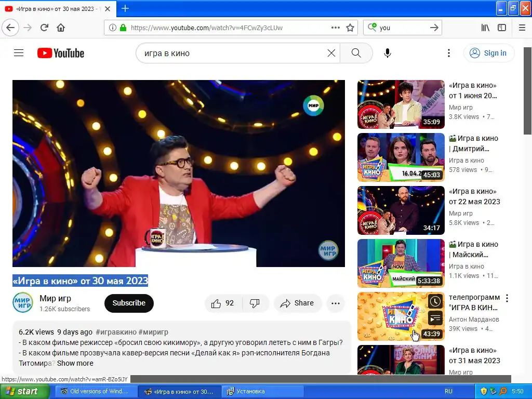Open hashtag #игравкино
The image size is (532, 399).
116,332
